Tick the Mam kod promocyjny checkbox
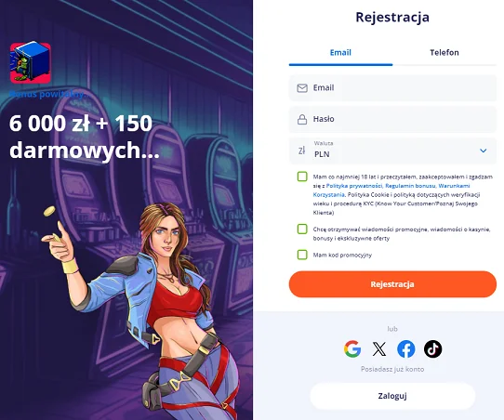 tap(302, 255)
